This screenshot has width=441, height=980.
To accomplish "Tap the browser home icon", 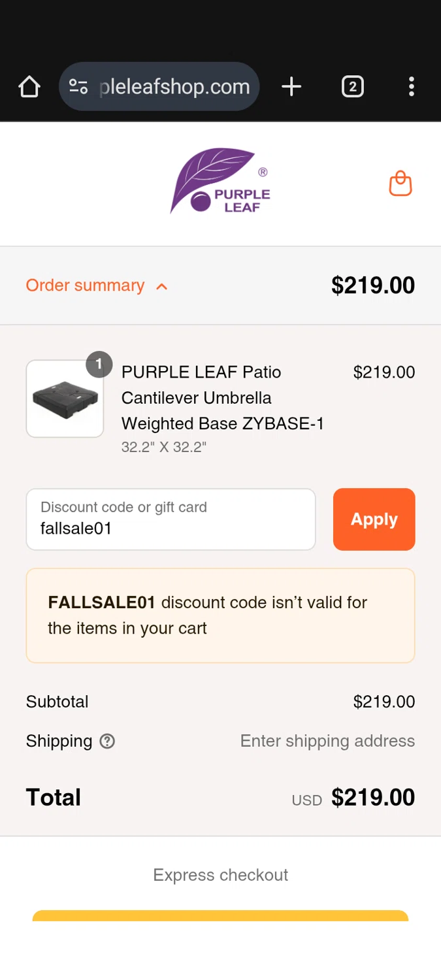I will coord(29,86).
